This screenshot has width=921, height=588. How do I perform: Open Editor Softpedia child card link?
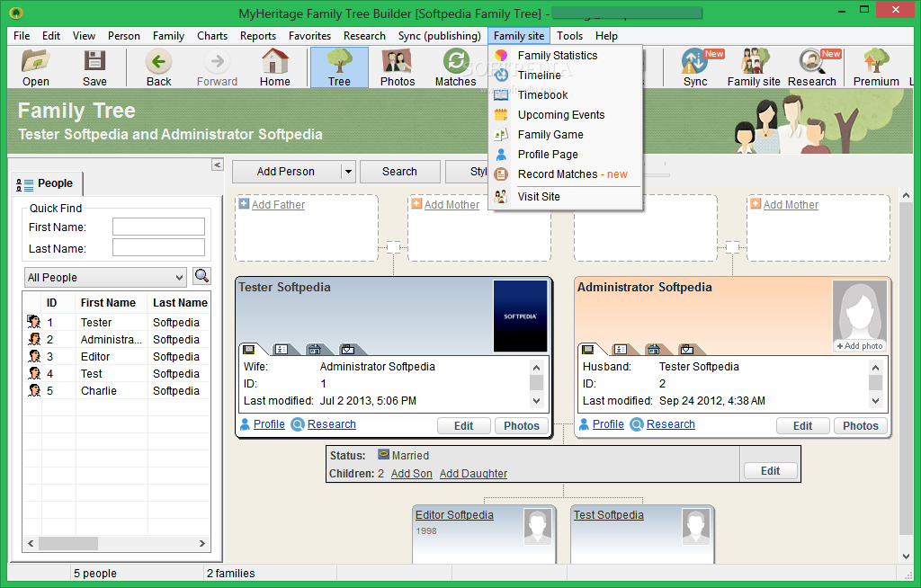coord(454,514)
